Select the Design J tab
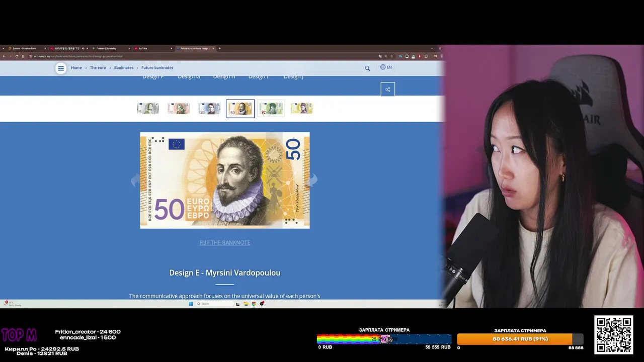The width and height of the screenshot is (644, 362). coord(293,77)
